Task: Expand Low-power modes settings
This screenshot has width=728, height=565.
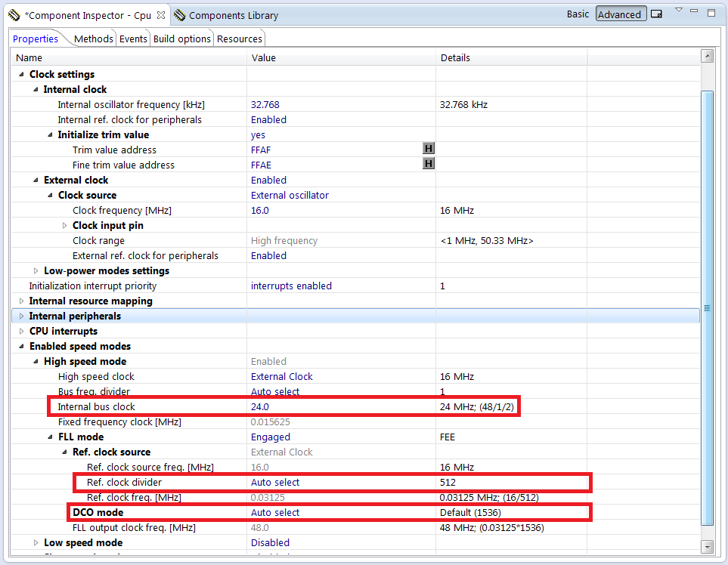Action: click(36, 271)
